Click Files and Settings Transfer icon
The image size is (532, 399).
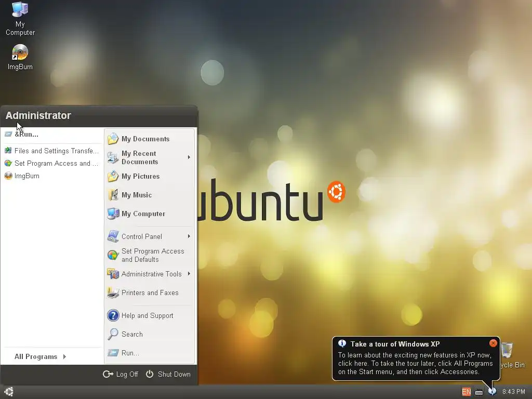point(8,150)
